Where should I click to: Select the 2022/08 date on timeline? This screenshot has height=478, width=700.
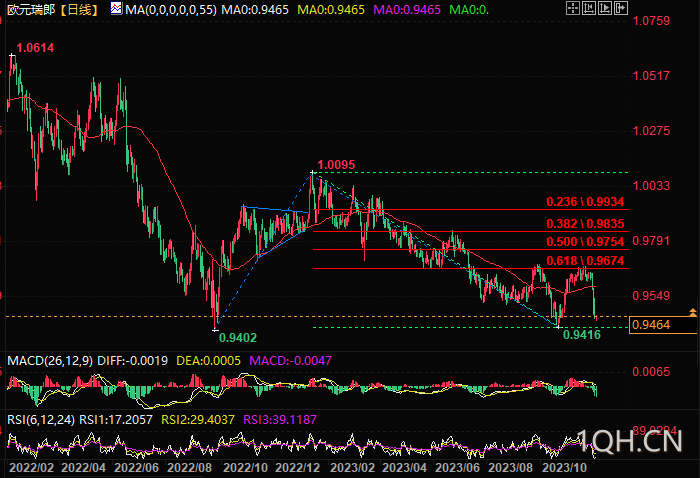pyautogui.click(x=189, y=468)
